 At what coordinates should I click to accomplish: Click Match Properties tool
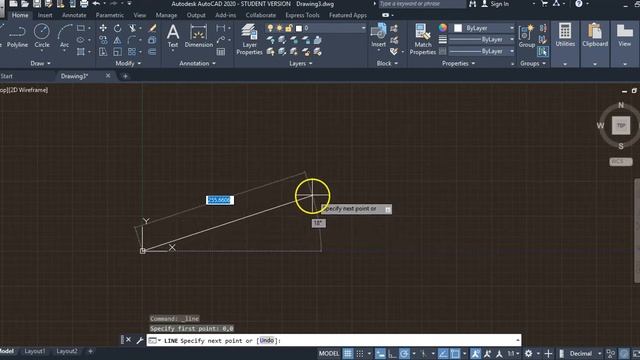click(x=422, y=39)
